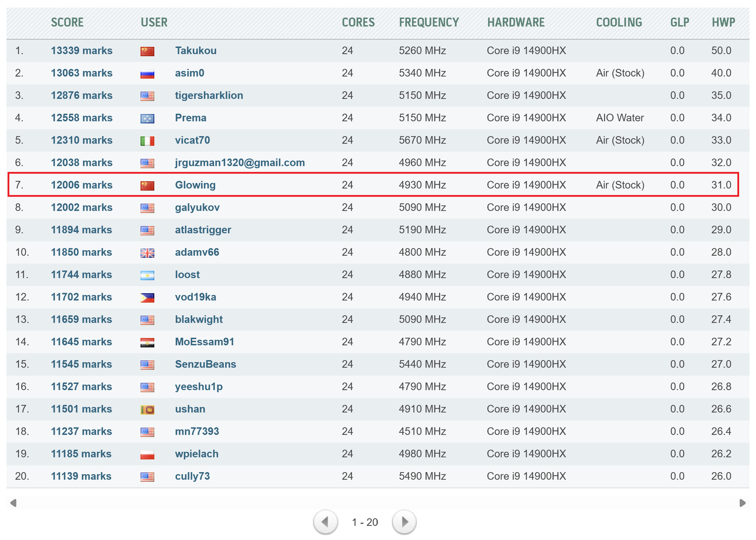756x540 pixels.
Task: Sort by the FREQUENCY column header
Action: coord(428,23)
